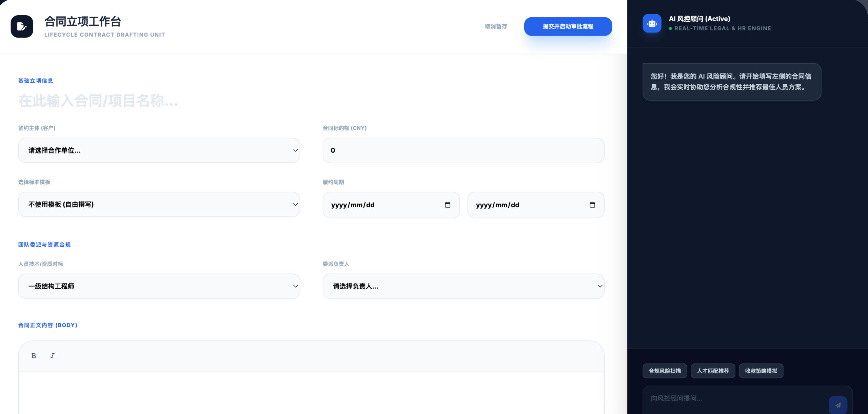Click the 合规风险扫描 quick action
The width and height of the screenshot is (868, 414).
(x=665, y=371)
